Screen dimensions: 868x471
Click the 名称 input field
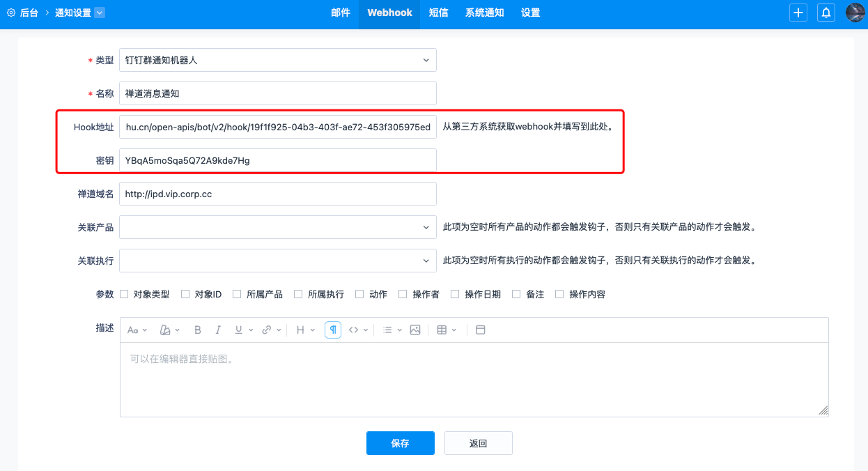click(278, 93)
